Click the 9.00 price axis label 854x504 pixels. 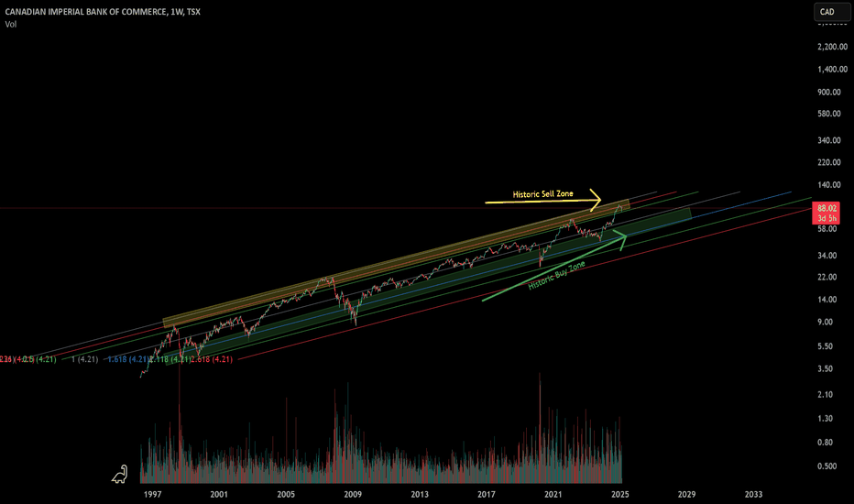pos(825,322)
